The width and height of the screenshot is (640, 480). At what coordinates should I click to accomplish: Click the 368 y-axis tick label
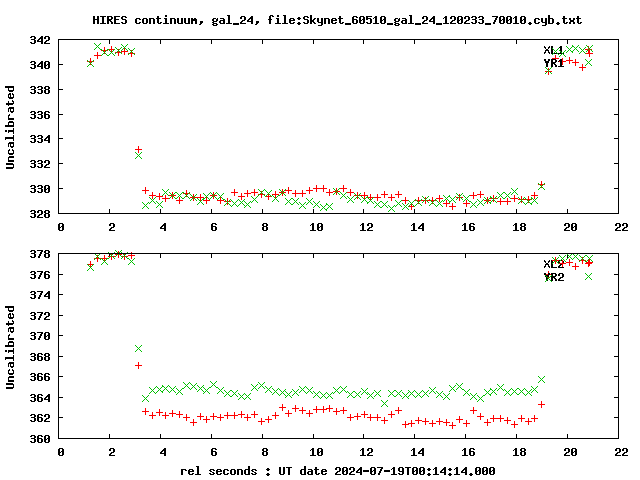pos(40,357)
